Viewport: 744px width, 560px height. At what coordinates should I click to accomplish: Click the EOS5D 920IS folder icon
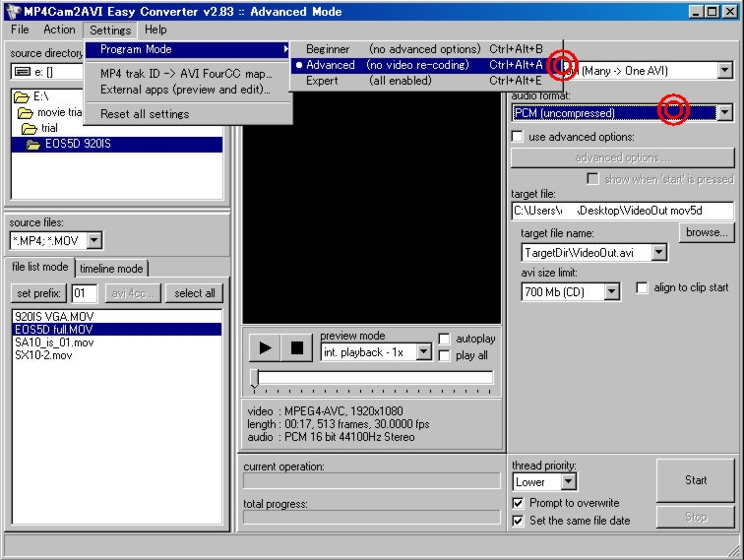coord(33,145)
